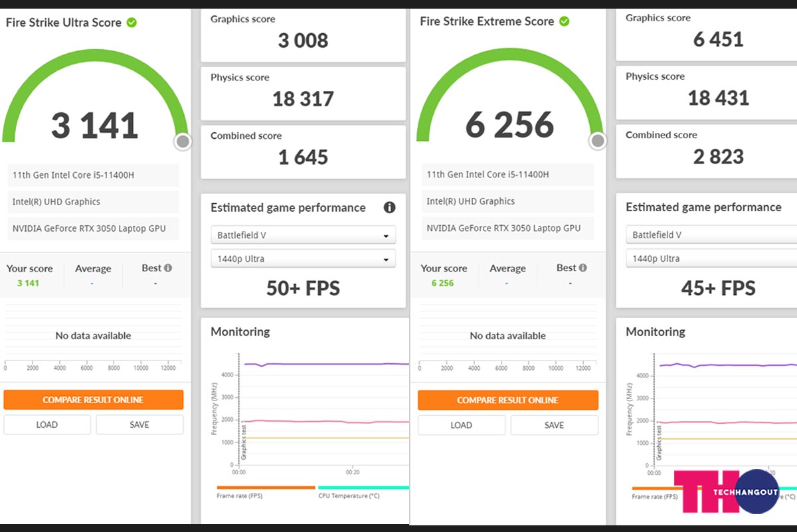Click the Physics score value 18 431
The width and height of the screenshot is (797, 532).
(x=719, y=98)
